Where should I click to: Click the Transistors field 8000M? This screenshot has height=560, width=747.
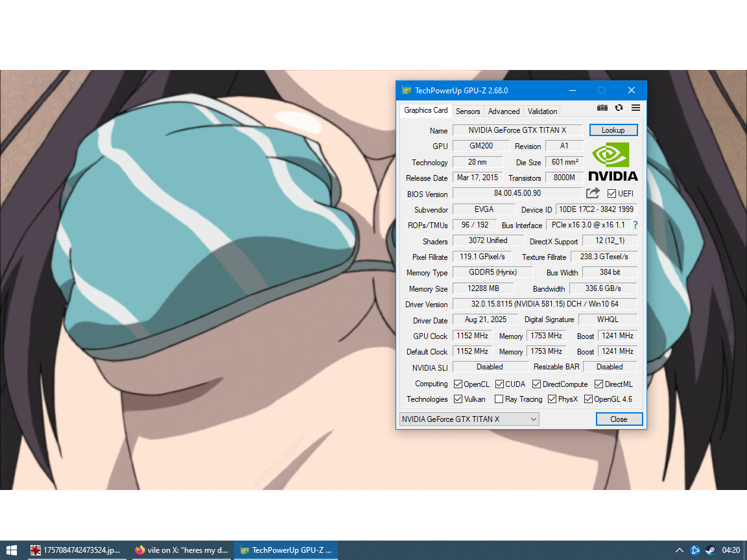(565, 178)
